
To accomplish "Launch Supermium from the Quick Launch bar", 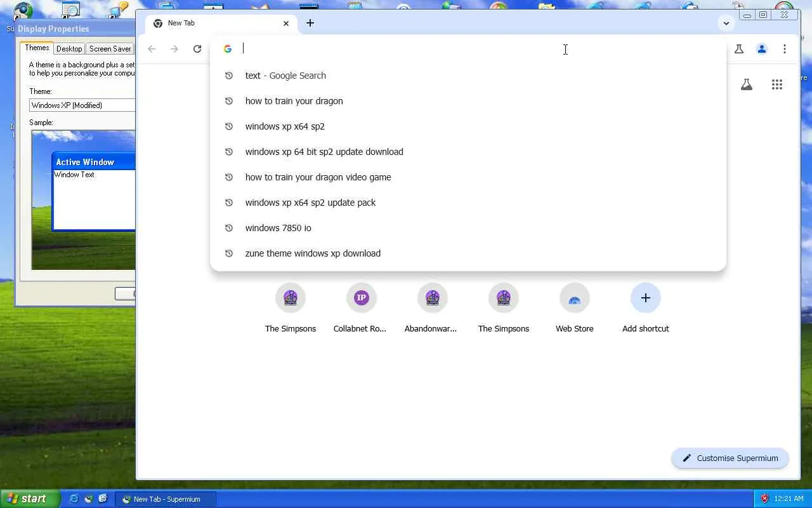I will (89, 499).
